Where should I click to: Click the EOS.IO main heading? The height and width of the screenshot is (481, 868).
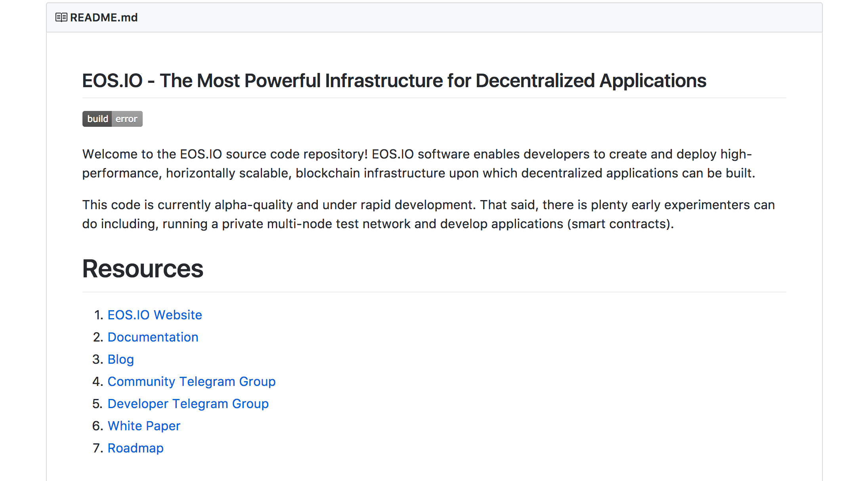pos(394,81)
